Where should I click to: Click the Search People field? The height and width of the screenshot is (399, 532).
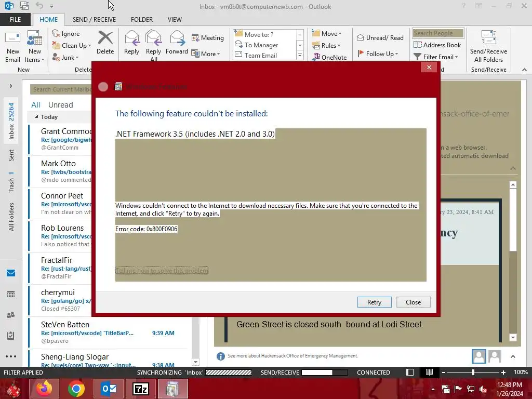pos(438,33)
